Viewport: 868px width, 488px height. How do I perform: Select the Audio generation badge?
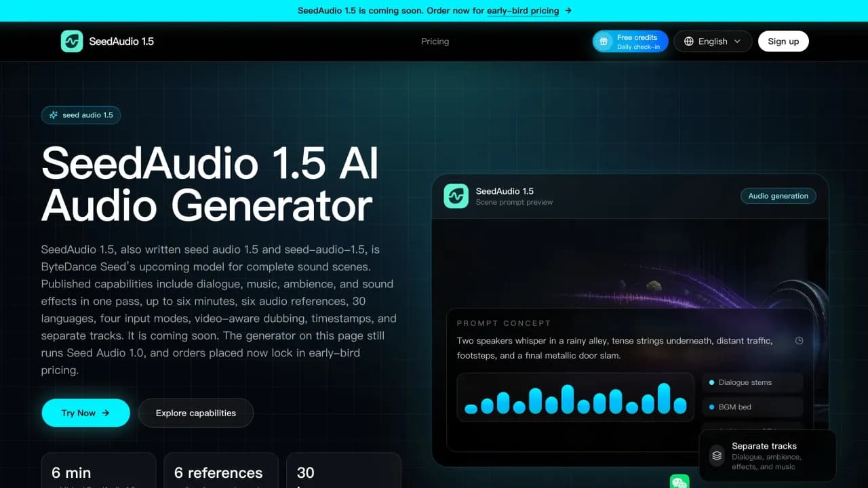point(778,196)
